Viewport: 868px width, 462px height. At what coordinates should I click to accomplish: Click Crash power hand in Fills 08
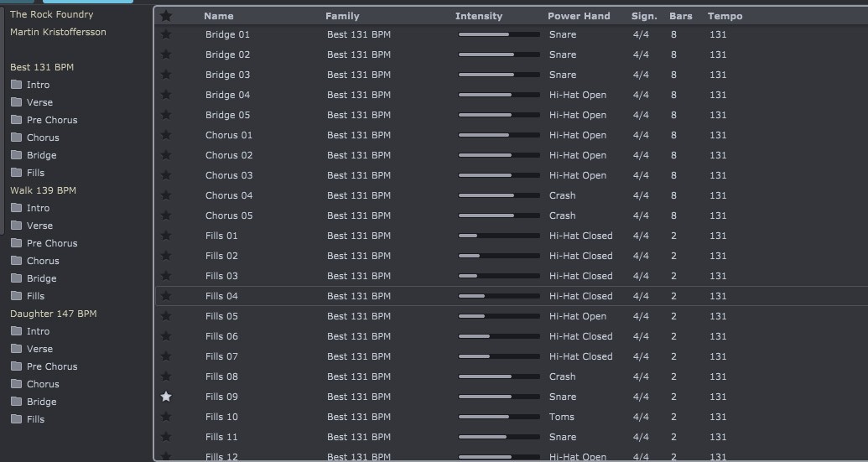point(563,376)
